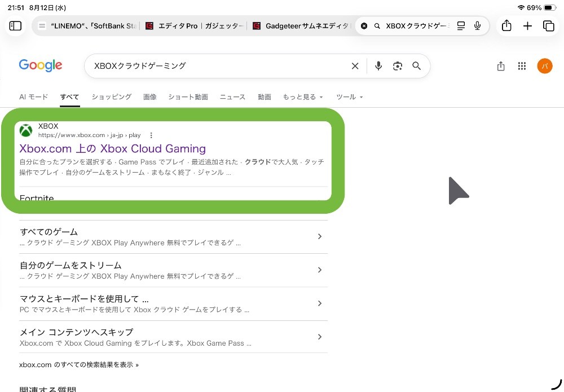Open Google Lens image search
Viewport: 564px width, 392px height.
coord(398,66)
